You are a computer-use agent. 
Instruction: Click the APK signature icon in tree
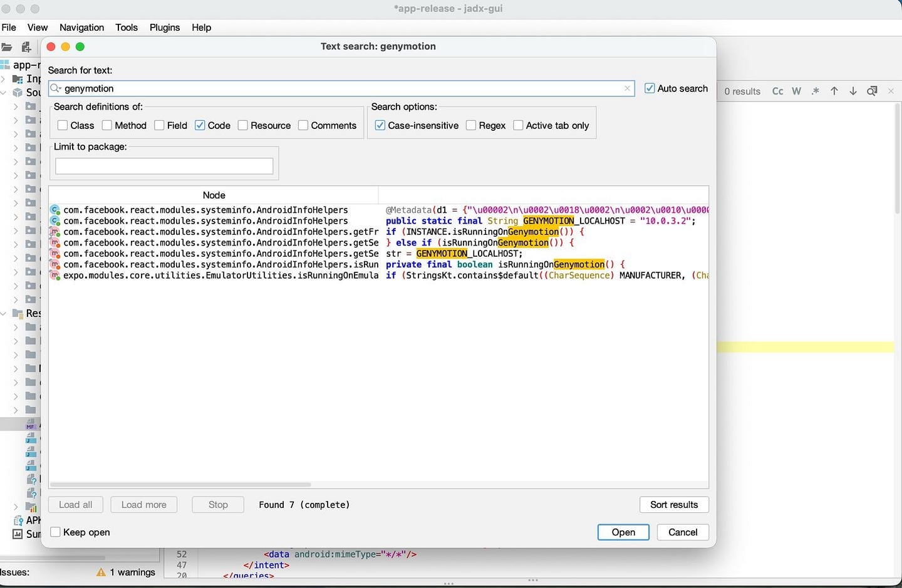[18, 520]
